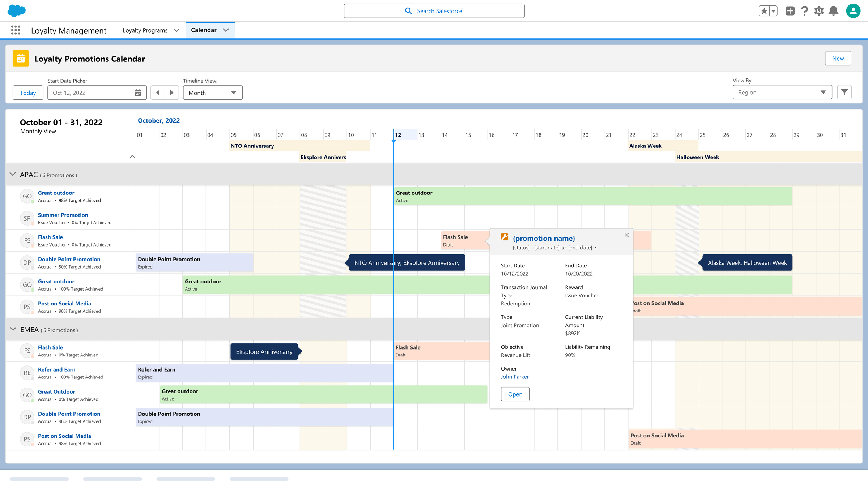Click the Open button in popover
The width and height of the screenshot is (868, 488).
pos(515,394)
